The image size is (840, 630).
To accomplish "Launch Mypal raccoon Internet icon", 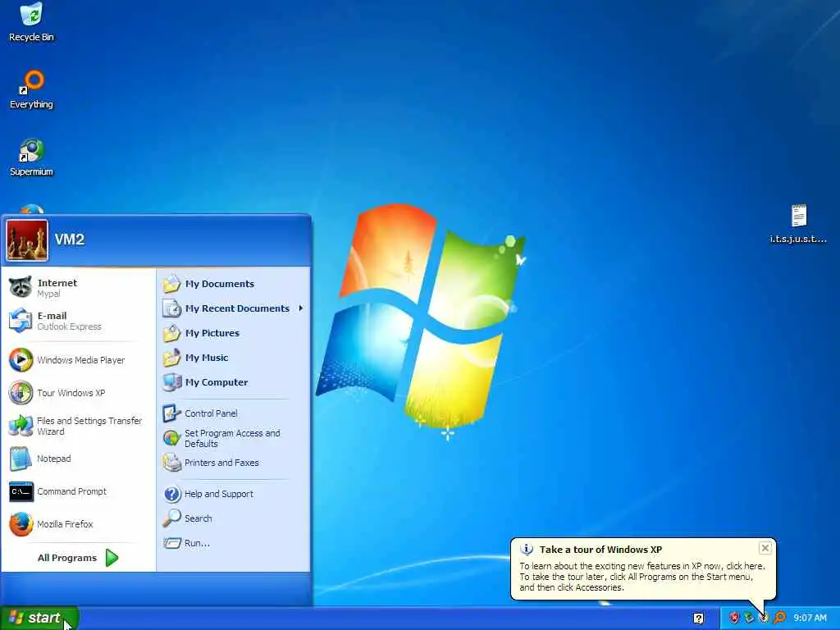I will (21, 288).
